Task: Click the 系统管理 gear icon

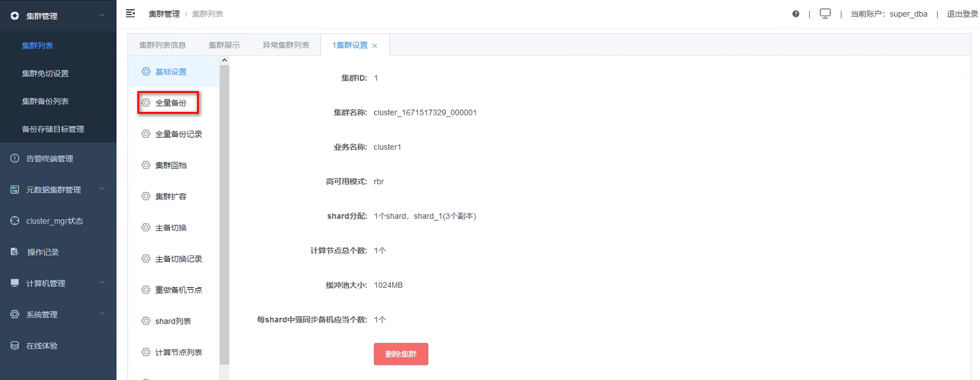Action: tap(14, 314)
